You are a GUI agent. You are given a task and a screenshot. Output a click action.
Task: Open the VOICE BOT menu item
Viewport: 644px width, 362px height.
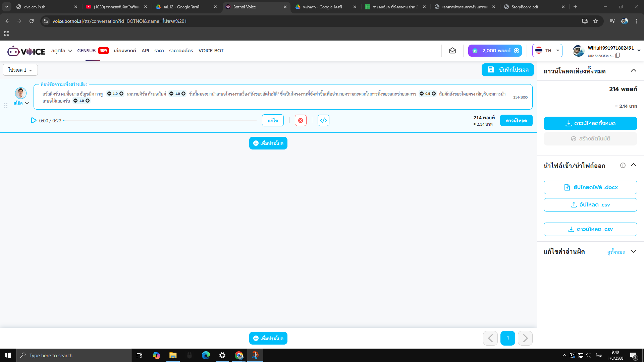pos(211,51)
